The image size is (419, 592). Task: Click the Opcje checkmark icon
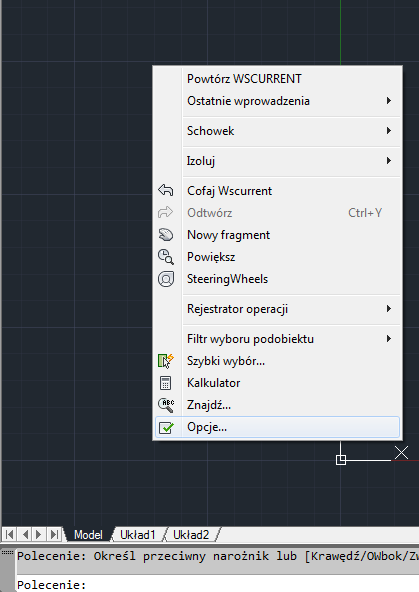(x=166, y=427)
